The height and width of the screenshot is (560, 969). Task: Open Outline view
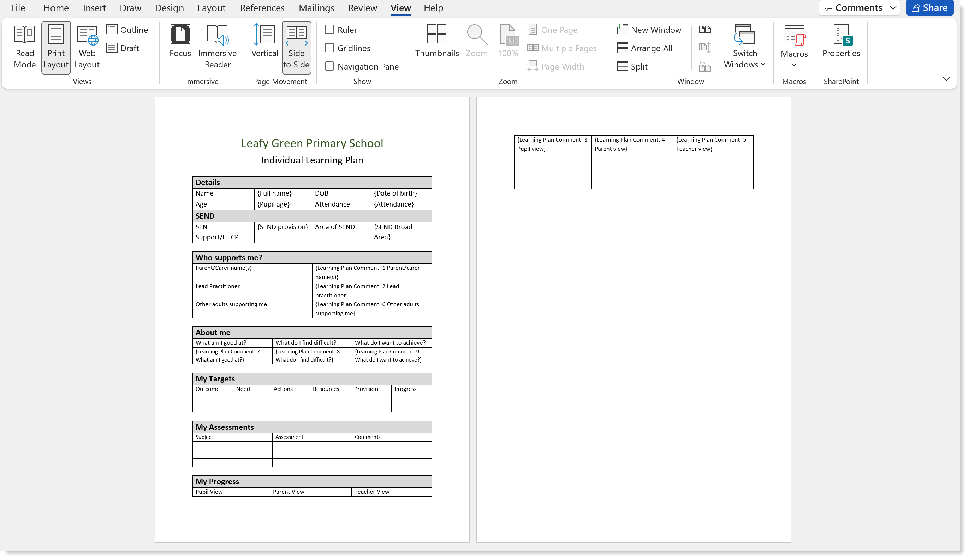127,30
